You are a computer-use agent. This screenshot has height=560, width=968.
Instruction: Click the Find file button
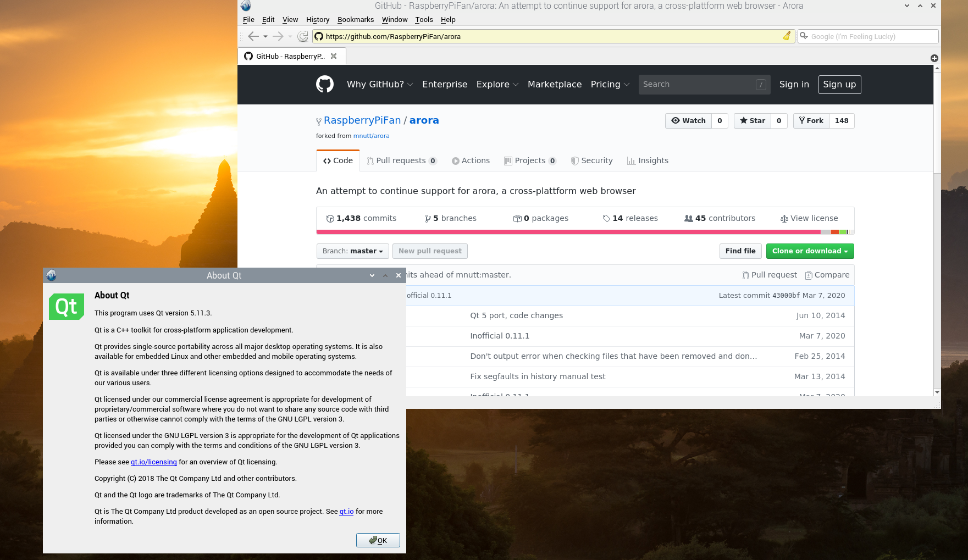pos(740,251)
